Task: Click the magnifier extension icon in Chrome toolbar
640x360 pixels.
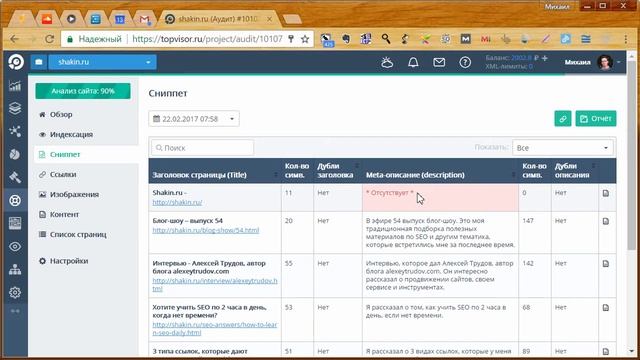Action: click(386, 39)
